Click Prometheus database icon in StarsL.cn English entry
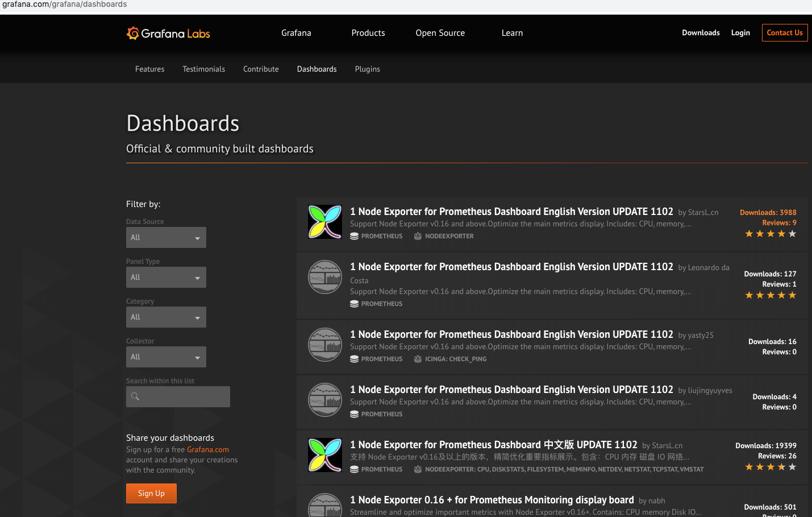This screenshot has width=812, height=517. [x=354, y=236]
